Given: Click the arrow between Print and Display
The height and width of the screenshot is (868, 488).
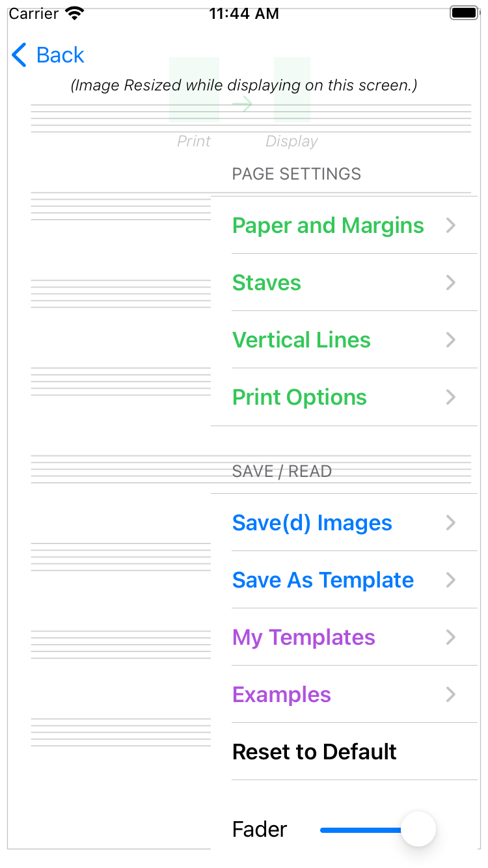Looking at the screenshot, I should tap(243, 103).
